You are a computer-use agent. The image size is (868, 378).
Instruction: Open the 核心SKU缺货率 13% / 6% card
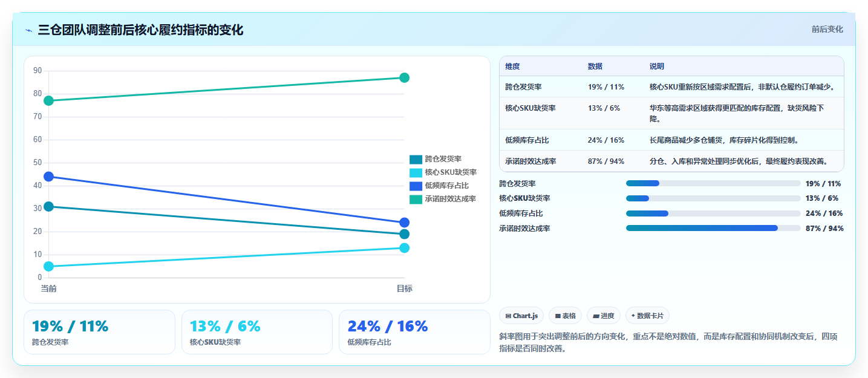[257, 332]
